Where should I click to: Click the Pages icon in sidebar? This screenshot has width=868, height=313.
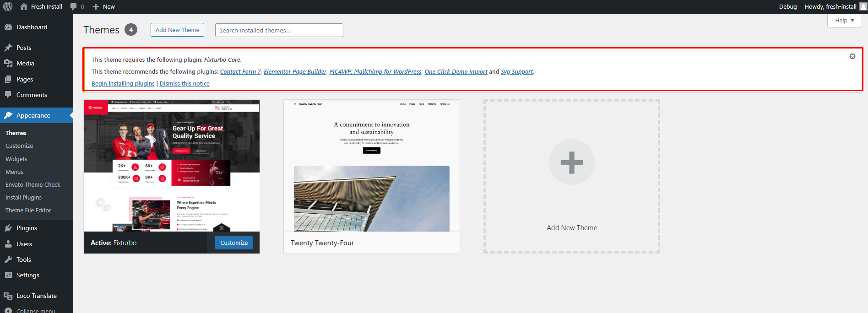click(x=8, y=79)
